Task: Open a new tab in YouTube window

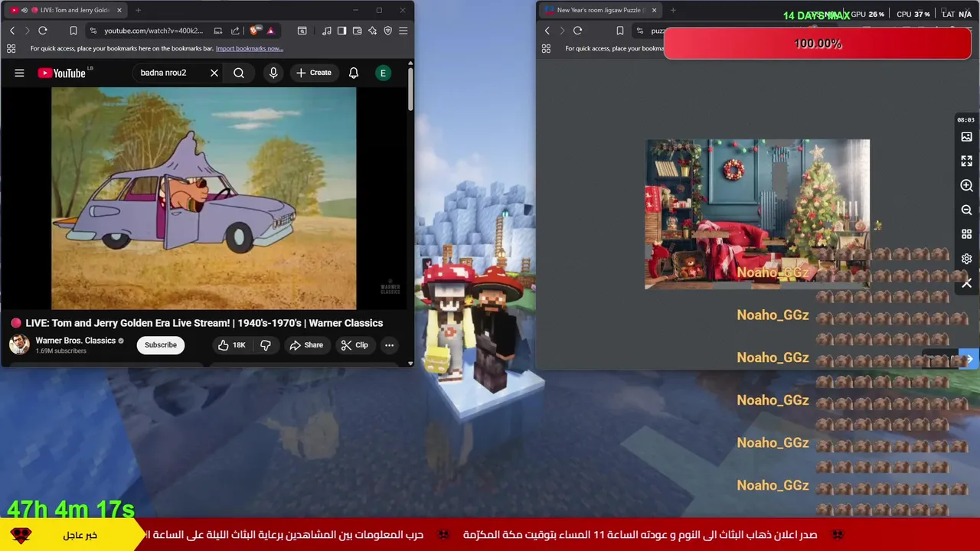Action: click(138, 10)
